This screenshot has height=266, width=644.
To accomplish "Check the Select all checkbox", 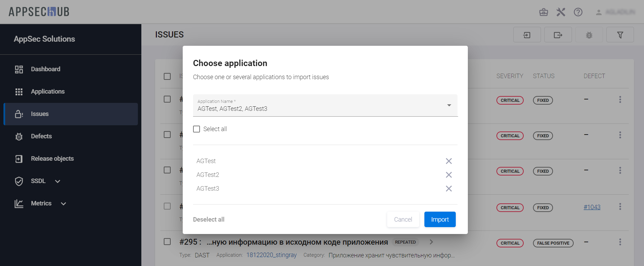I will point(197,129).
